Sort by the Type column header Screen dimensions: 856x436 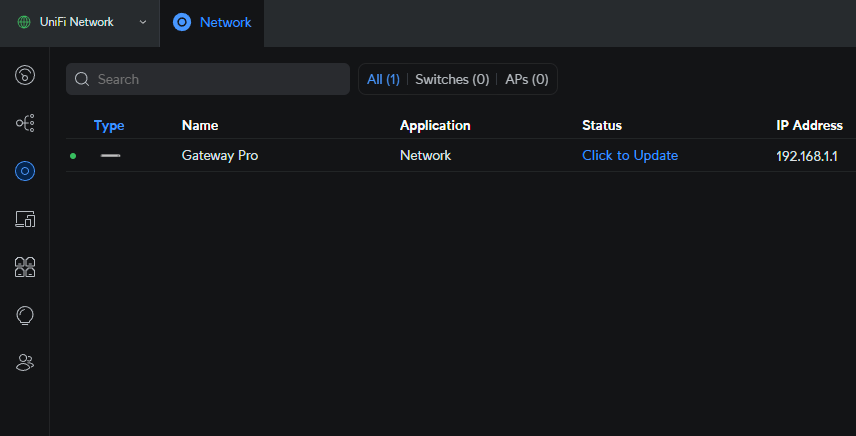click(x=109, y=125)
